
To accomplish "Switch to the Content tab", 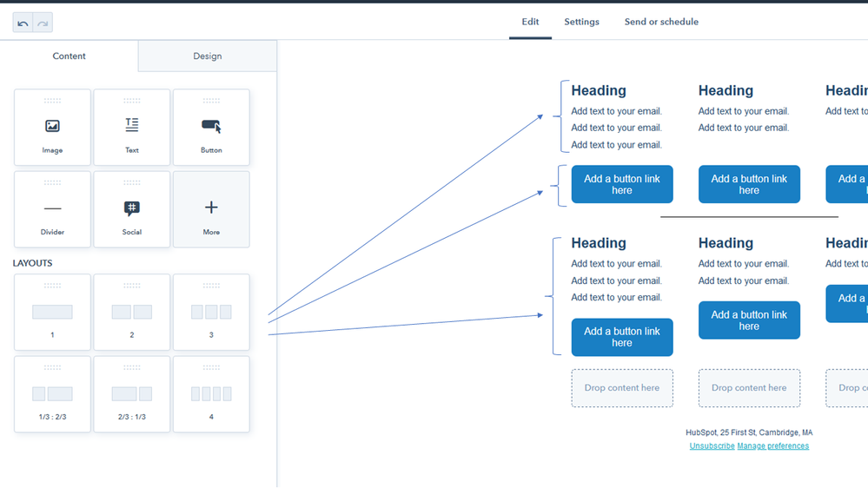I will point(70,56).
